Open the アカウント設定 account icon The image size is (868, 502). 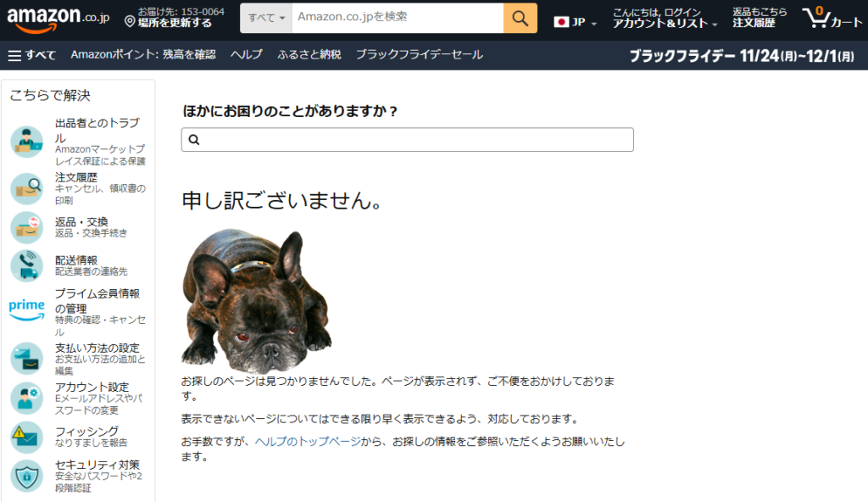25,396
